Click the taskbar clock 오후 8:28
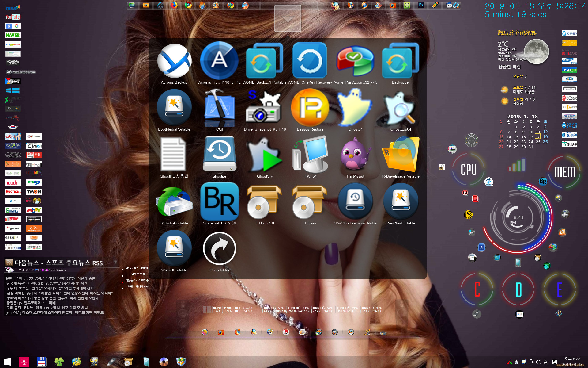 (x=572, y=359)
